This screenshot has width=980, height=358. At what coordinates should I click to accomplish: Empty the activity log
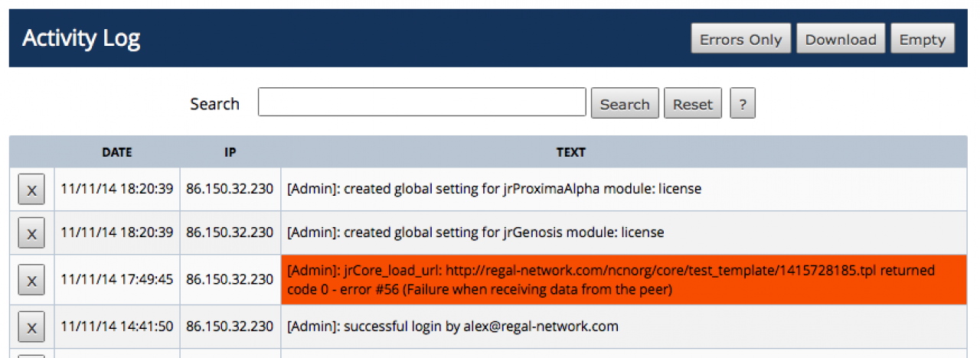tap(922, 40)
